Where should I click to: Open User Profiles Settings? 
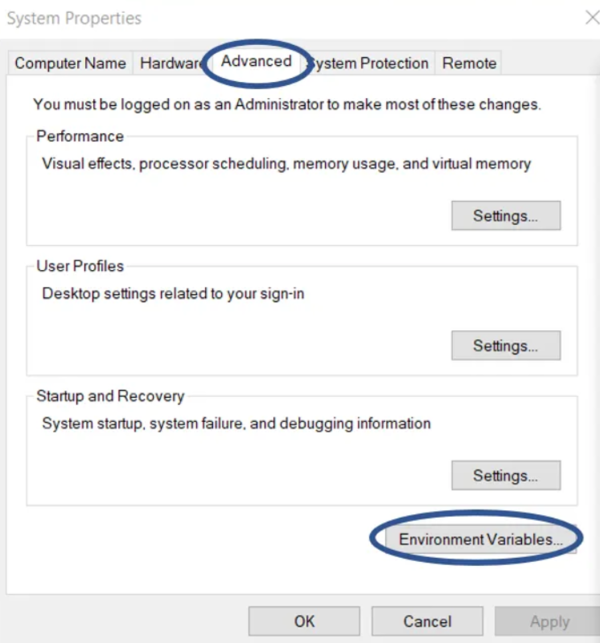[x=505, y=346]
